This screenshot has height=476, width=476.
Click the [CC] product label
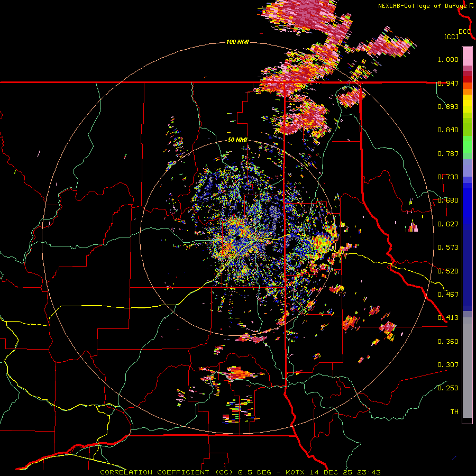pos(451,37)
